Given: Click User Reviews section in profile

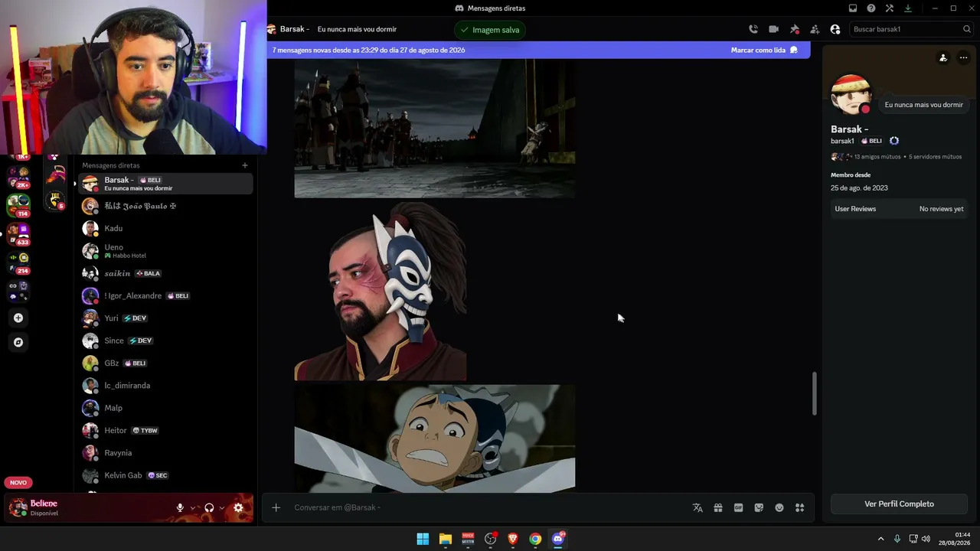Looking at the screenshot, I should [899, 209].
